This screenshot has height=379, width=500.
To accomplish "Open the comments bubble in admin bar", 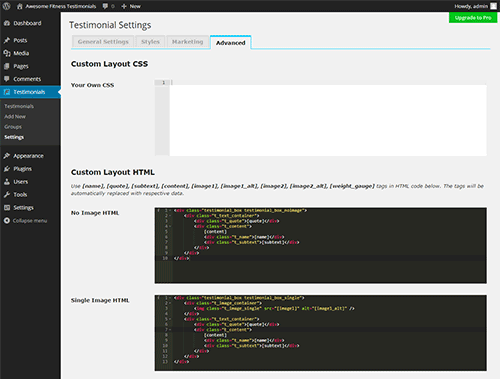I will pyautogui.click(x=105, y=6).
